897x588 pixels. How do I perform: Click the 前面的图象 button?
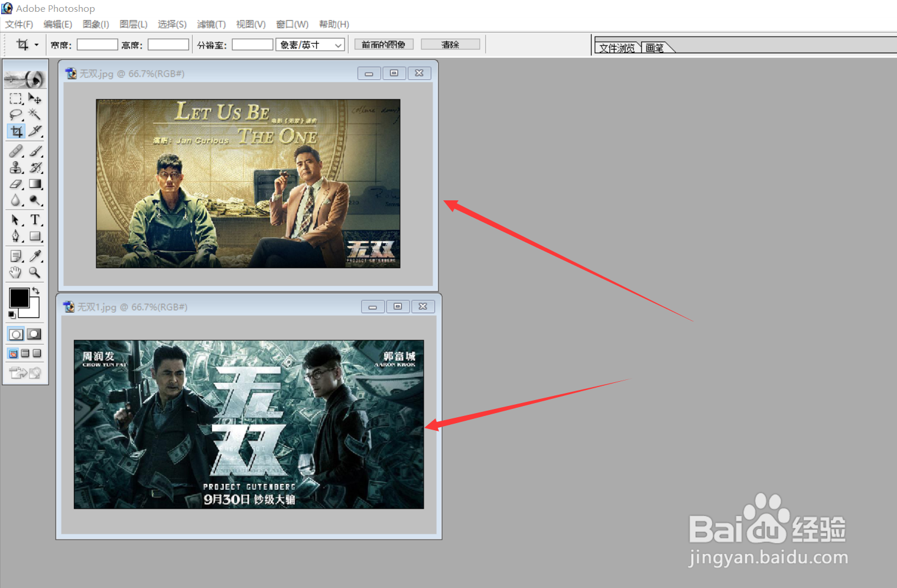(383, 44)
